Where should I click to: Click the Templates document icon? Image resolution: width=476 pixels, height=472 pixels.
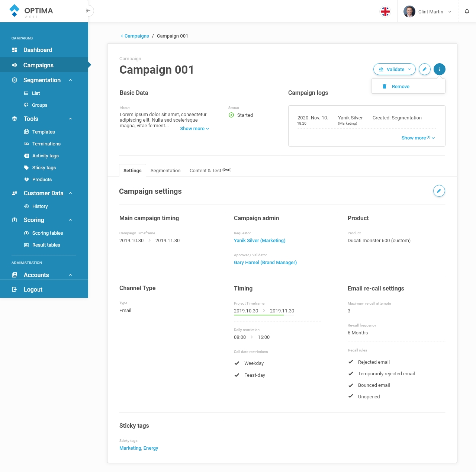pos(26,132)
